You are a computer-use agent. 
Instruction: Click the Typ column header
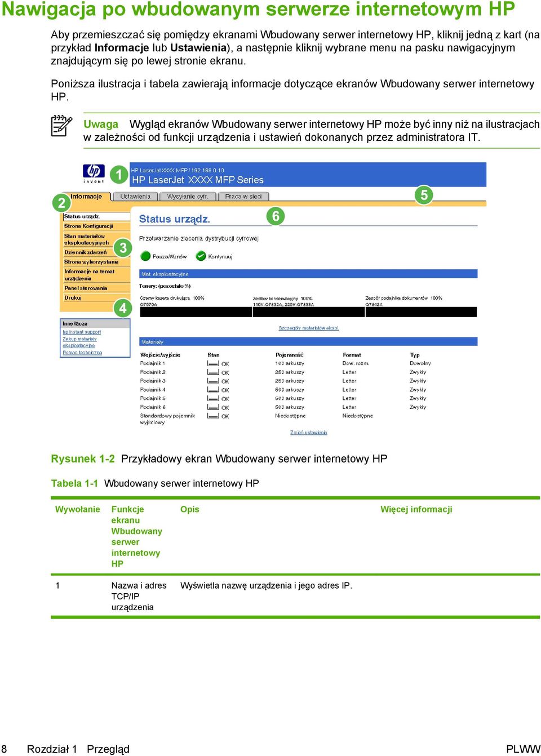pos(415,355)
